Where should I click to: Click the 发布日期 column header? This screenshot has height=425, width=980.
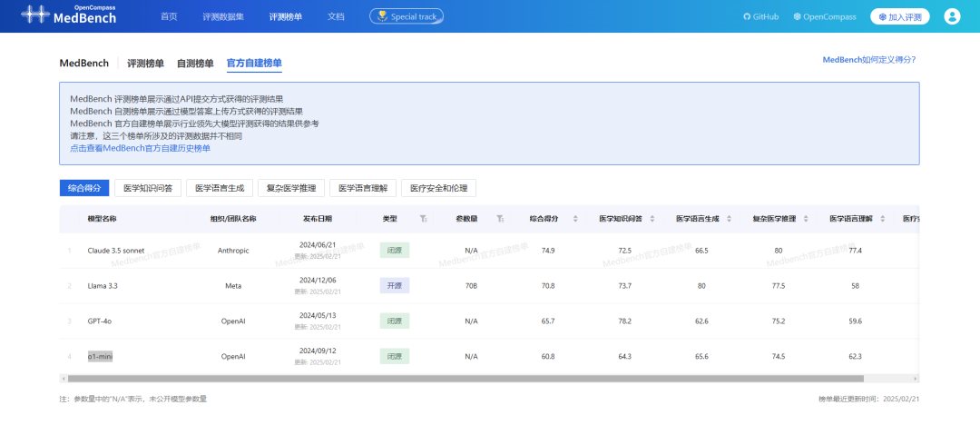tap(318, 219)
